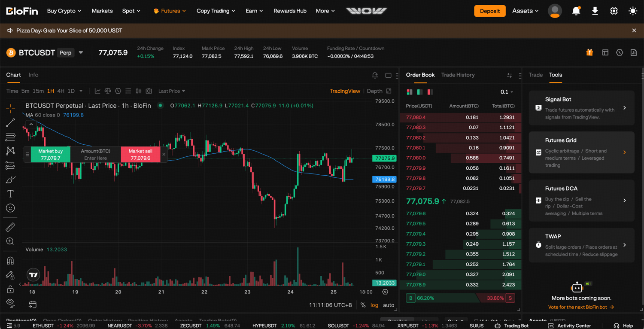Open the Futures Grid card
644x329 pixels.
[x=582, y=152]
